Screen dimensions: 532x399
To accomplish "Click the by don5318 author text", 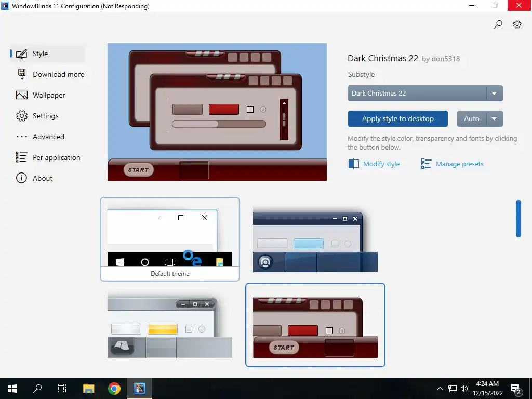I will [x=441, y=59].
